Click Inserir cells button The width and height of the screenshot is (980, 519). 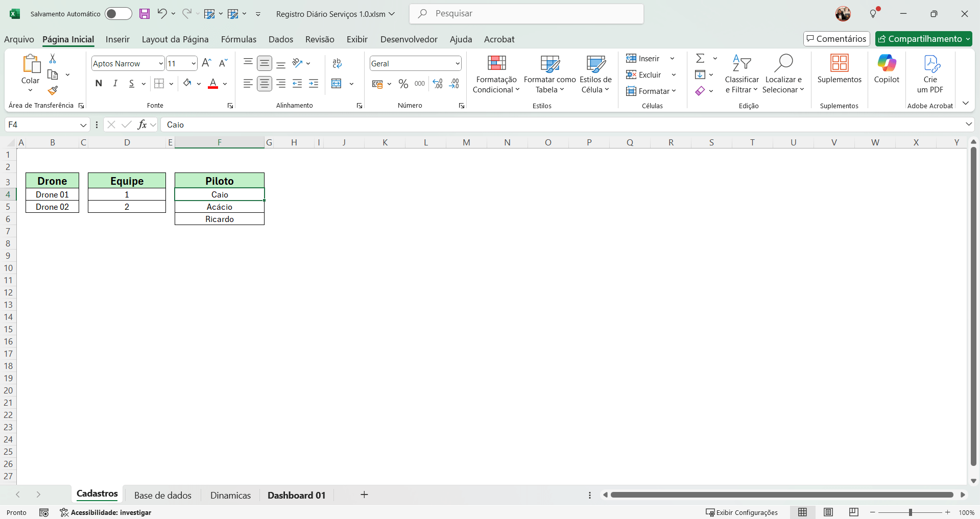pos(643,58)
